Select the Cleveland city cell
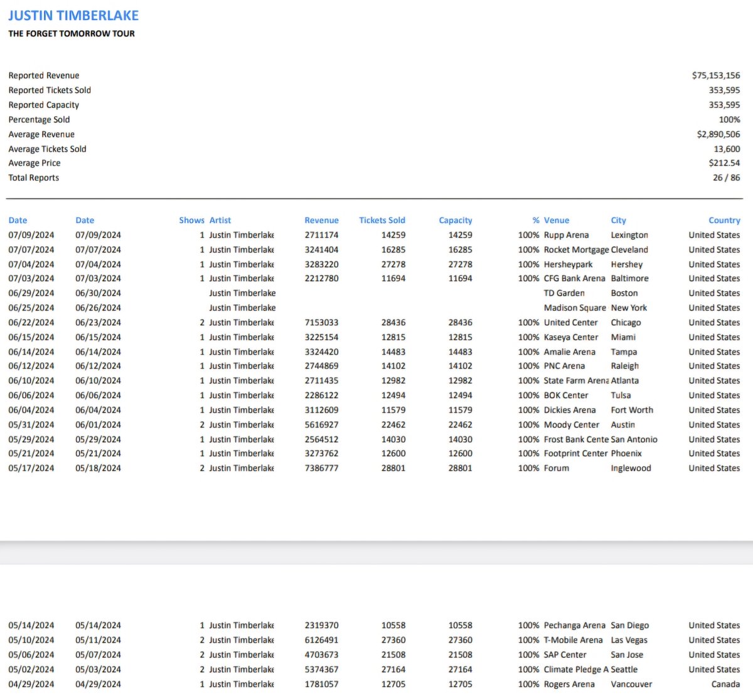Image resolution: width=753 pixels, height=700 pixels. [x=629, y=250]
